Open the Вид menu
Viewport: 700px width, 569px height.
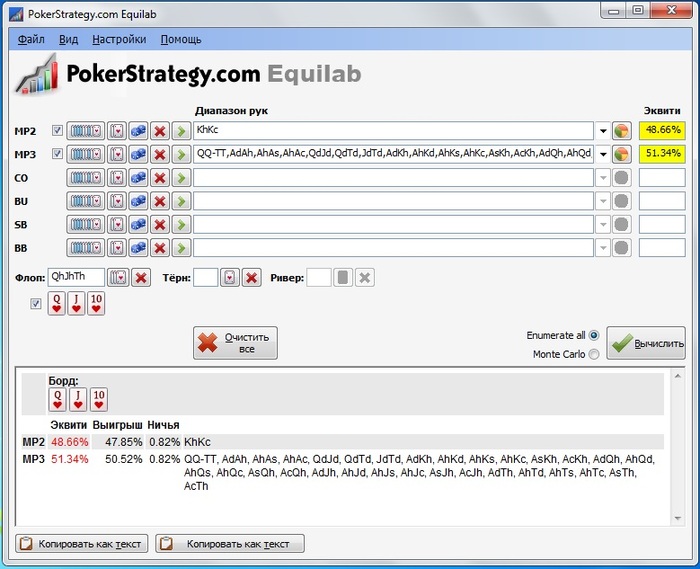[x=68, y=39]
